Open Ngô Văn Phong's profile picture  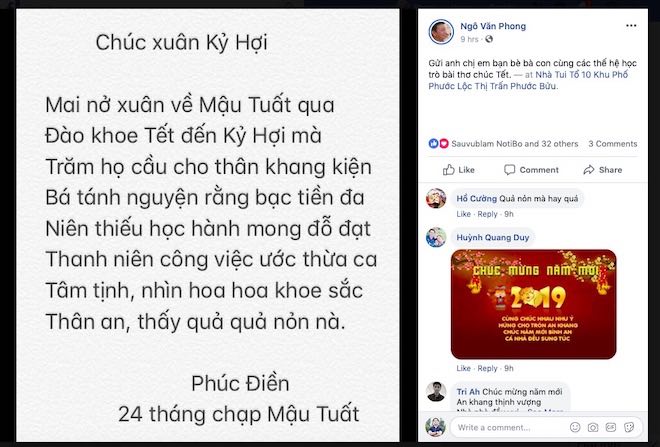click(441, 32)
